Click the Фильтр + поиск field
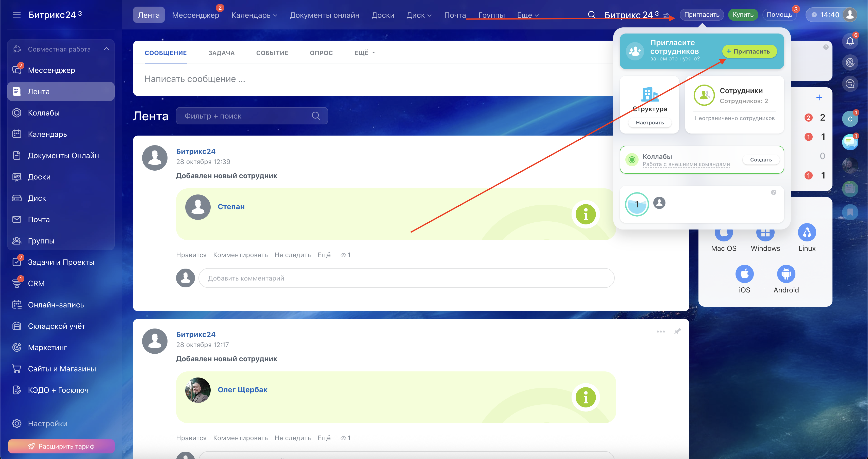This screenshot has width=868, height=459. (246, 116)
